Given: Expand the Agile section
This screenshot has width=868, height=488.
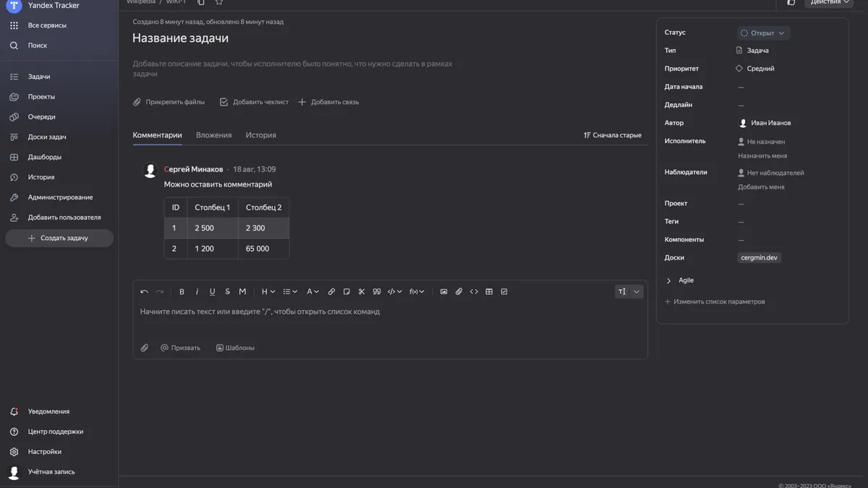Looking at the screenshot, I should click(x=680, y=281).
